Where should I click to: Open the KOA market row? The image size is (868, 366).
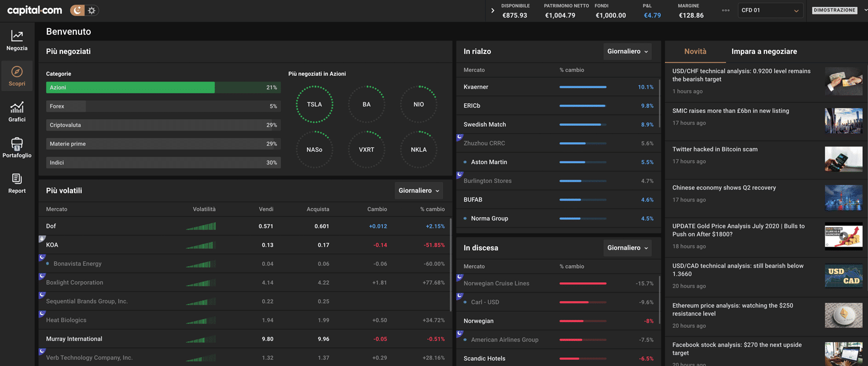245,245
